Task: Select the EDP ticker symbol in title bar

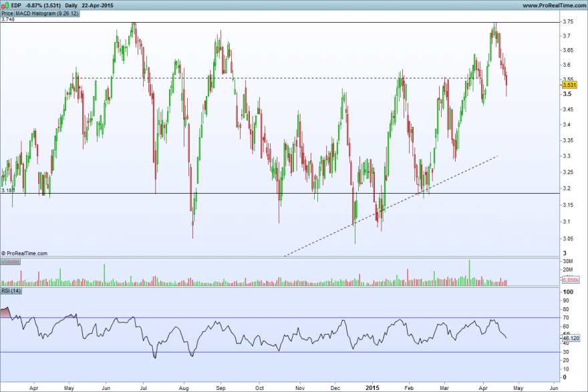Action: pyautogui.click(x=16, y=5)
